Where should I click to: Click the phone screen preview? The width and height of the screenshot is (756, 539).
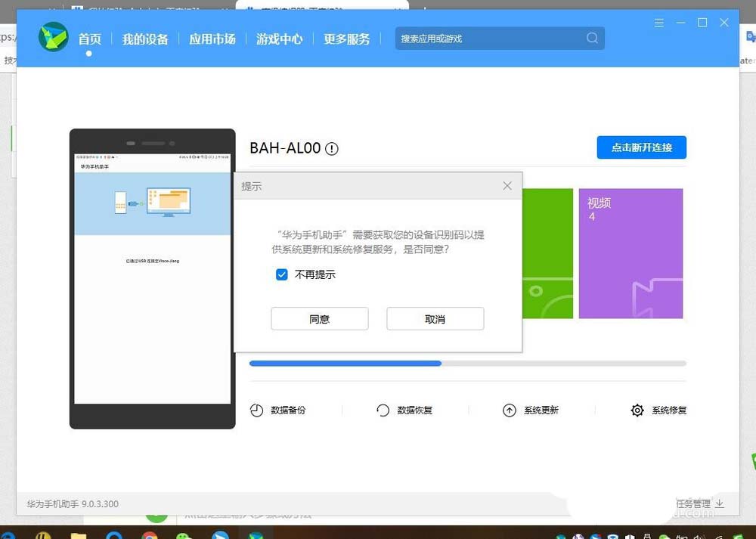153,279
